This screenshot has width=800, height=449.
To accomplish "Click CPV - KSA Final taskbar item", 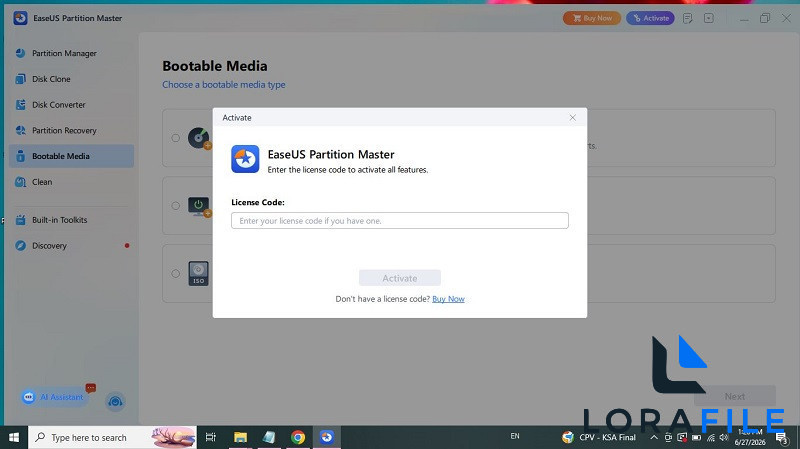I will click(x=598, y=437).
